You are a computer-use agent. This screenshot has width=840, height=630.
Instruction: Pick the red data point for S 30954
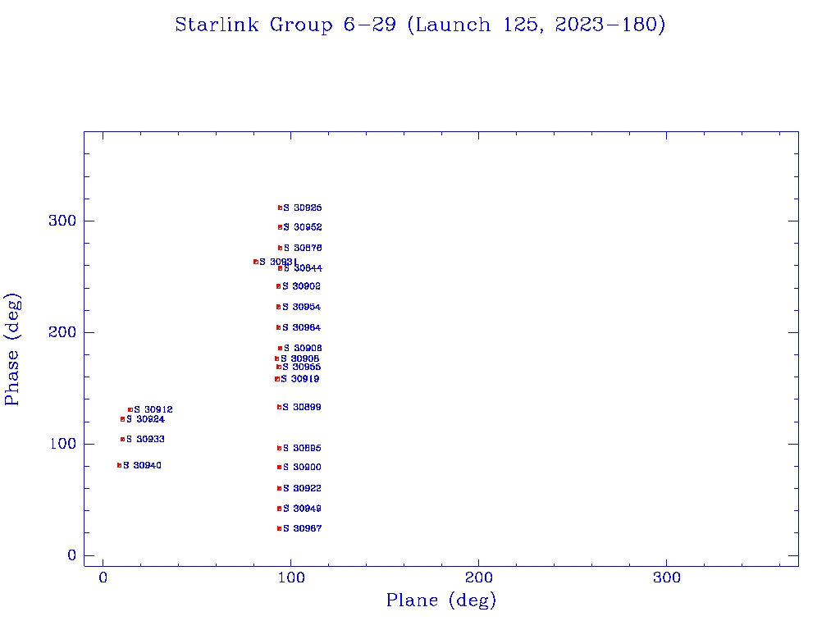point(279,307)
